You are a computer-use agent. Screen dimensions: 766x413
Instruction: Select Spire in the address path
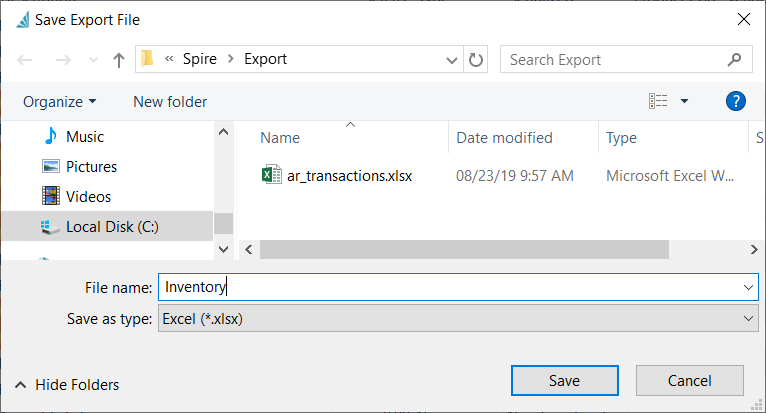point(200,59)
